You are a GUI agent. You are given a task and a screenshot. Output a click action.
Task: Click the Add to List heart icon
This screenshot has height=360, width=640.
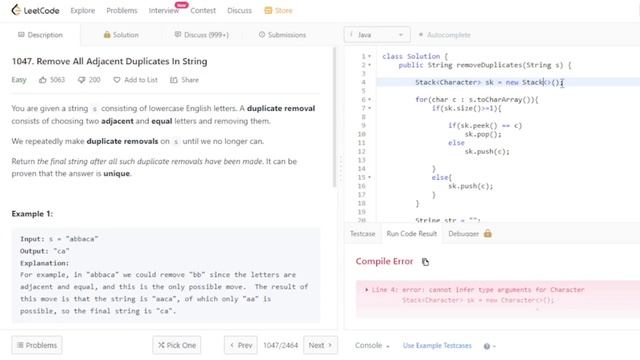tap(117, 80)
